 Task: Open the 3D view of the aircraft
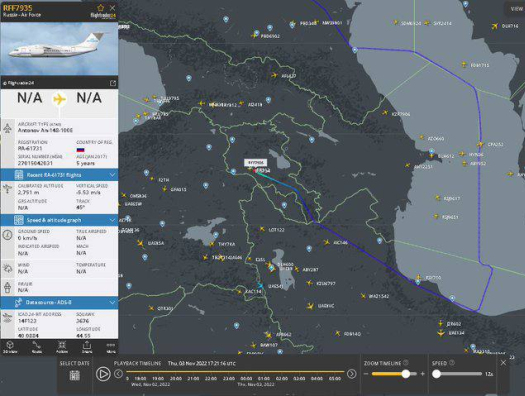(x=10, y=347)
